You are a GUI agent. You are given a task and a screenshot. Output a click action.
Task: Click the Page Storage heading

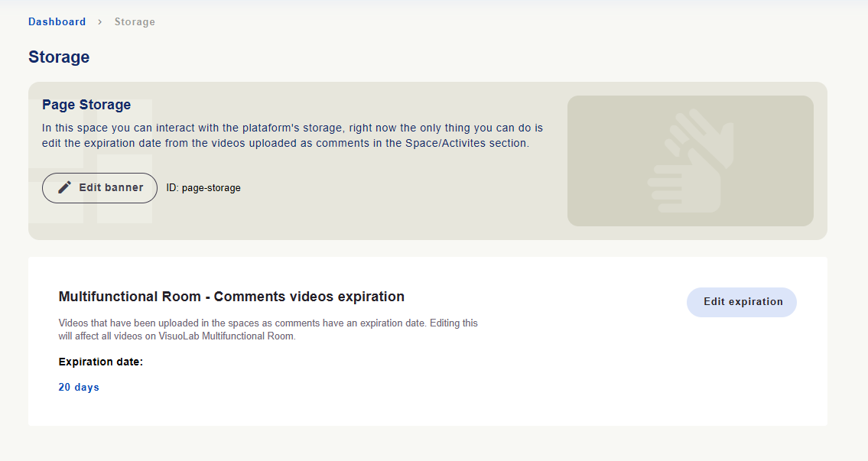point(86,105)
